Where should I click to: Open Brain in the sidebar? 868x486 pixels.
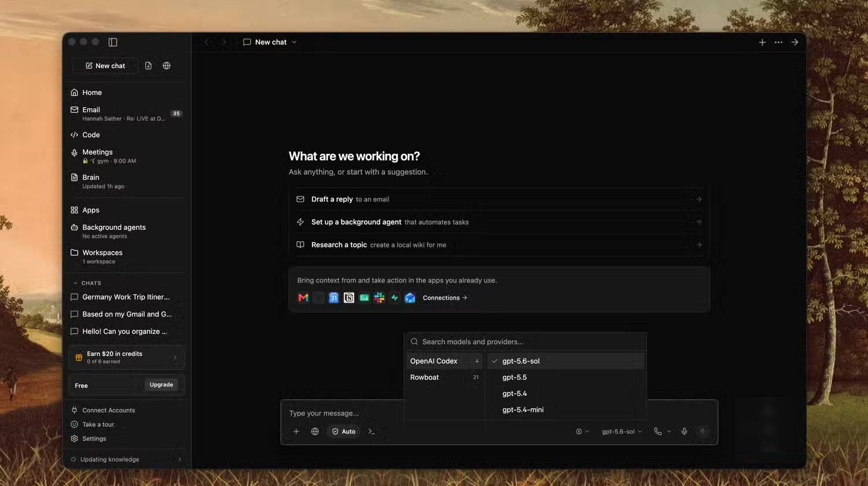tap(126, 181)
